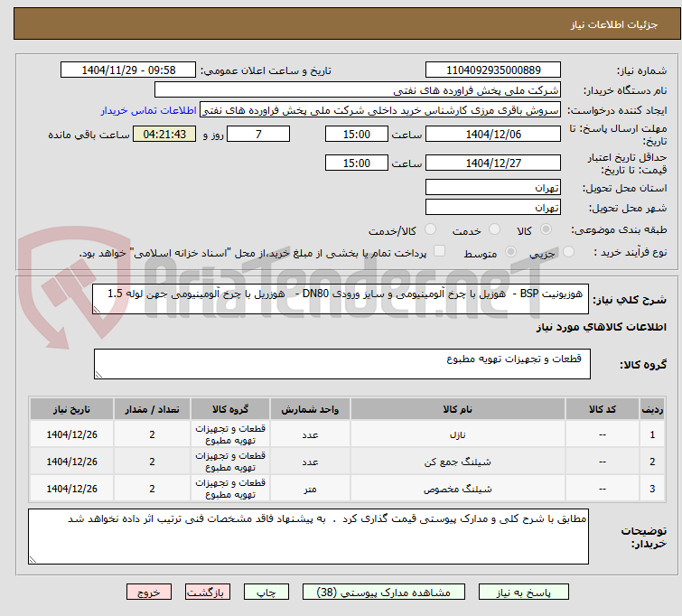Select the نازل row in items table
Screen dimensions: 682x616
[347, 434]
